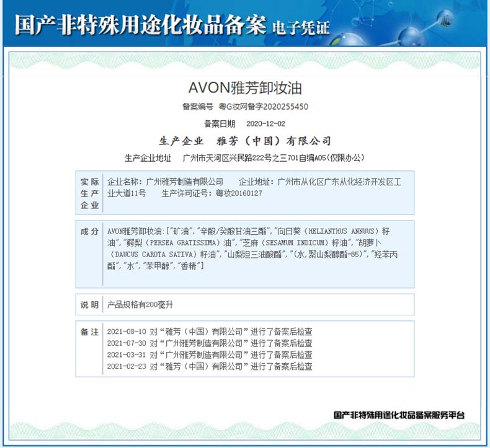Click the 国产非特殊用途化妆品备案 header title
Screen dimensions: 490x448
pyautogui.click(x=140, y=25)
